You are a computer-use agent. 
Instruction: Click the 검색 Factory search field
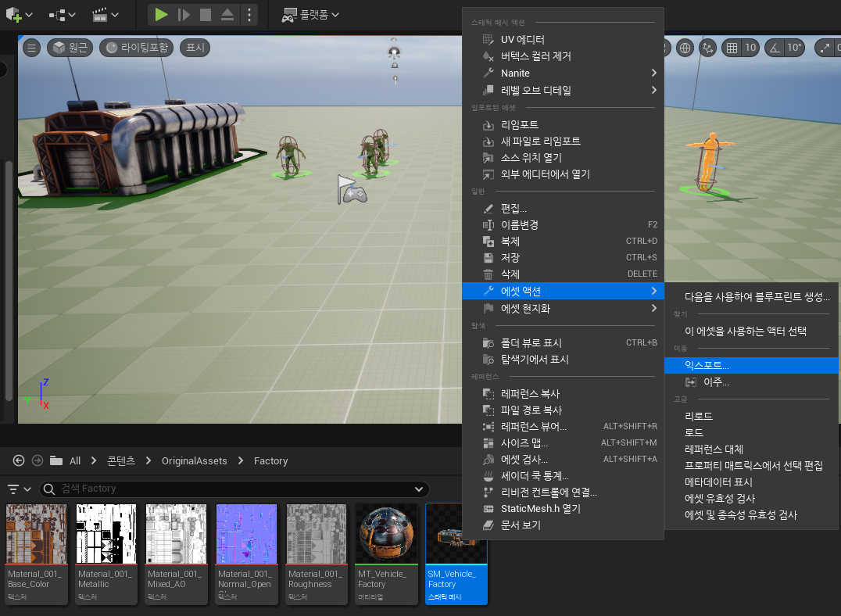(234, 489)
